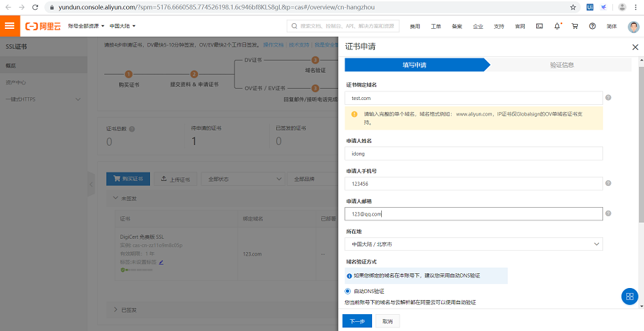This screenshot has height=331, width=644.
Task: Close the 证书申请 panel
Action: point(635,46)
